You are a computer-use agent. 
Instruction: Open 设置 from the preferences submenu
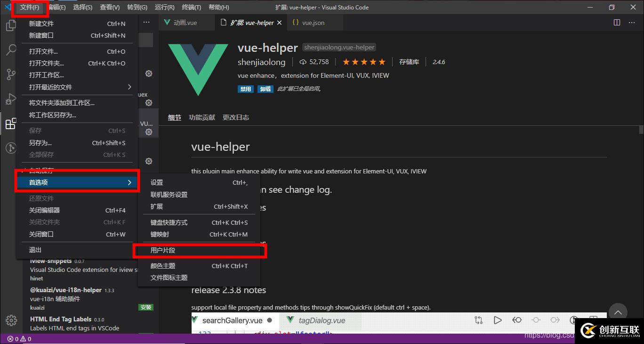click(x=199, y=182)
